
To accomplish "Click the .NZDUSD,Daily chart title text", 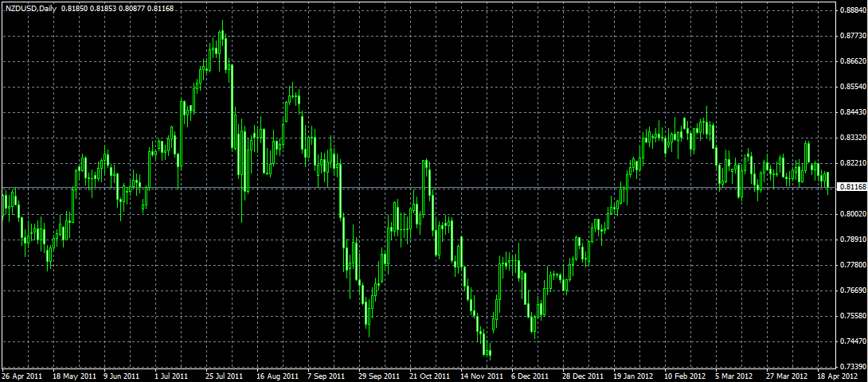I will pyautogui.click(x=29, y=9).
